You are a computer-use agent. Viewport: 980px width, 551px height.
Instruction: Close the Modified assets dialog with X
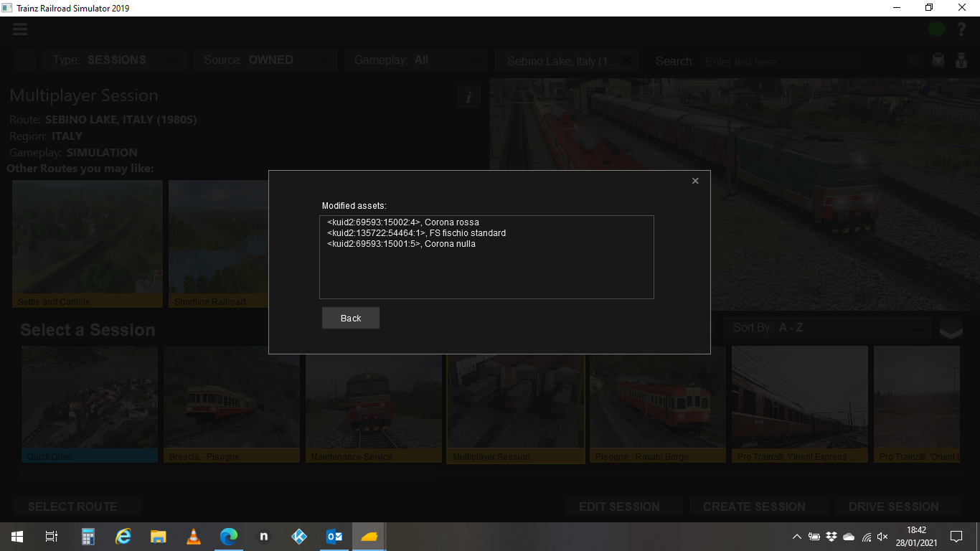pyautogui.click(x=695, y=181)
